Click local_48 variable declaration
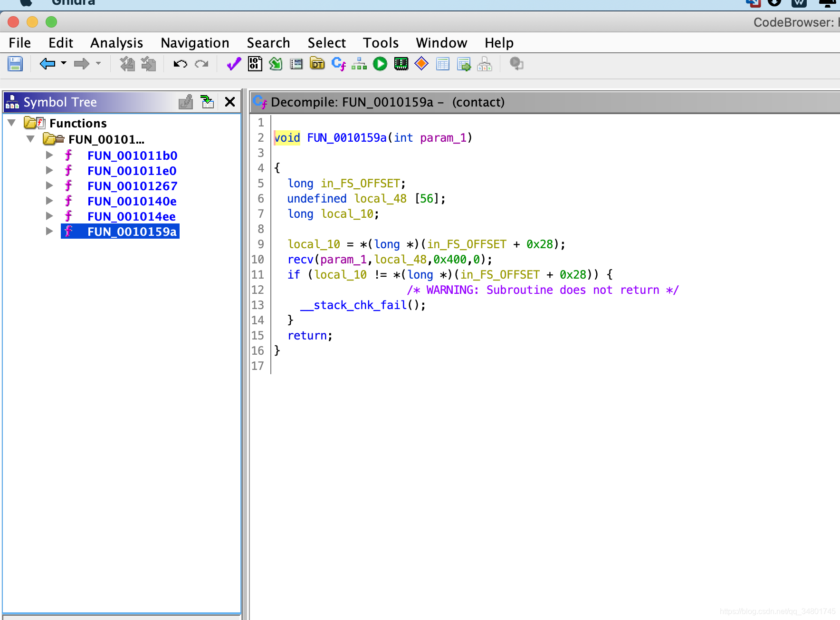The height and width of the screenshot is (620, 840). pyautogui.click(x=381, y=199)
